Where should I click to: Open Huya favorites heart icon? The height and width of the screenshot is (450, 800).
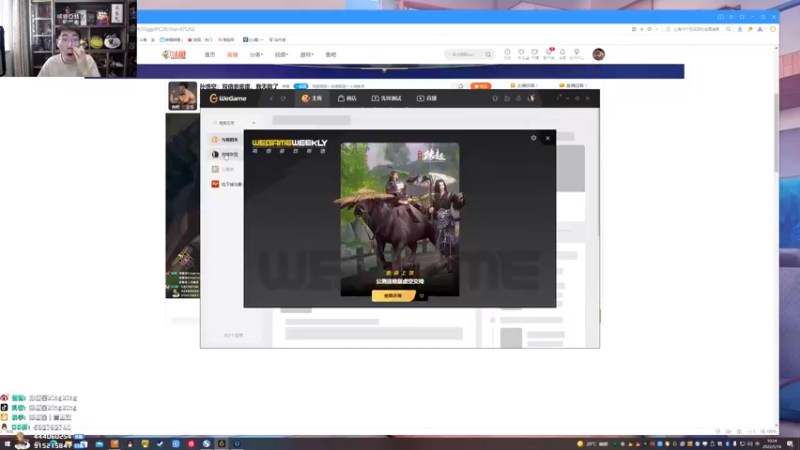[x=521, y=54]
